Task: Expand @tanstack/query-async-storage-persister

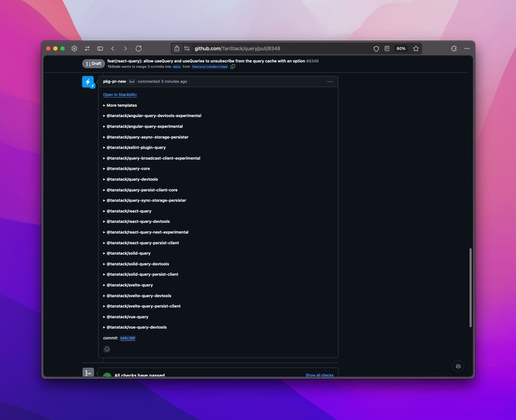Action: 146,137
